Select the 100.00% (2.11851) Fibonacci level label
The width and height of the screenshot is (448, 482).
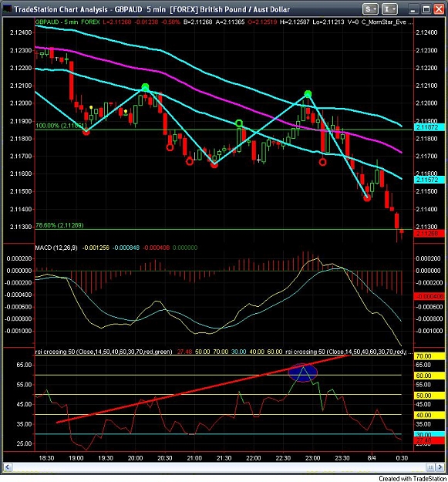click(60, 126)
